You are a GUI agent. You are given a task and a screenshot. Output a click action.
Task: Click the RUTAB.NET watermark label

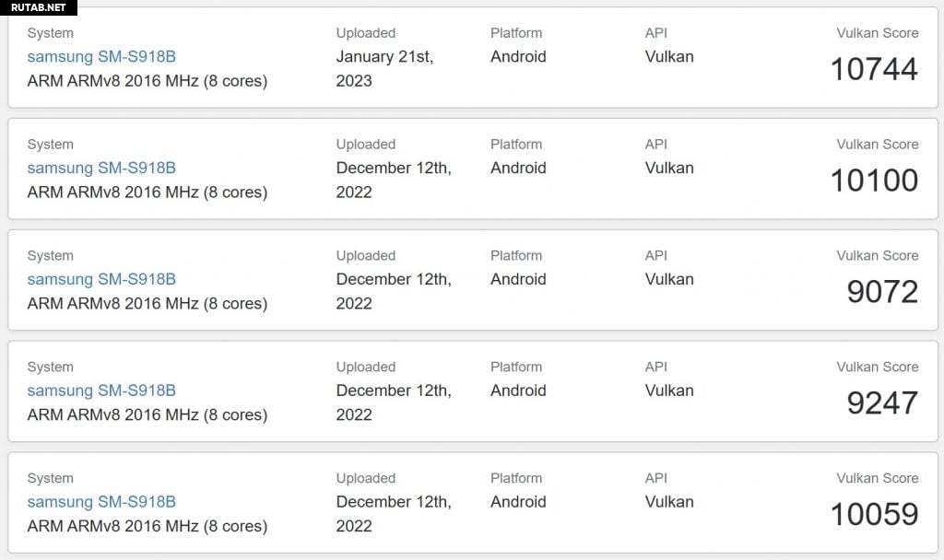(39, 7)
